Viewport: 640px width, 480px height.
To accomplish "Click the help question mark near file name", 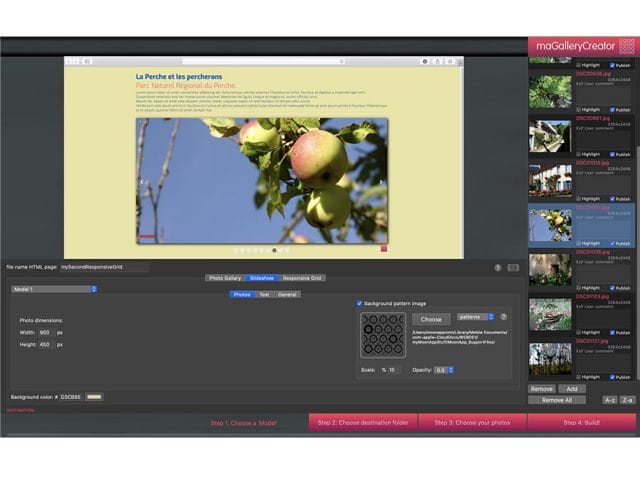I will [498, 267].
